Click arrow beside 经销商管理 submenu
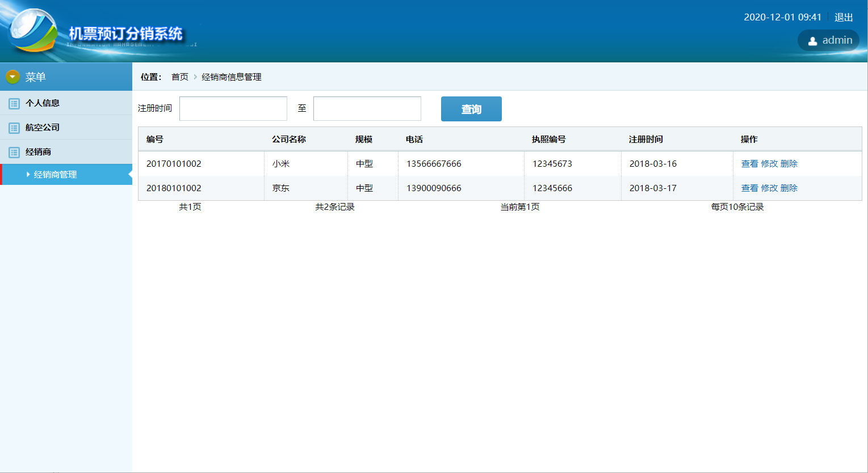Image resolution: width=868 pixels, height=473 pixels. coord(28,175)
